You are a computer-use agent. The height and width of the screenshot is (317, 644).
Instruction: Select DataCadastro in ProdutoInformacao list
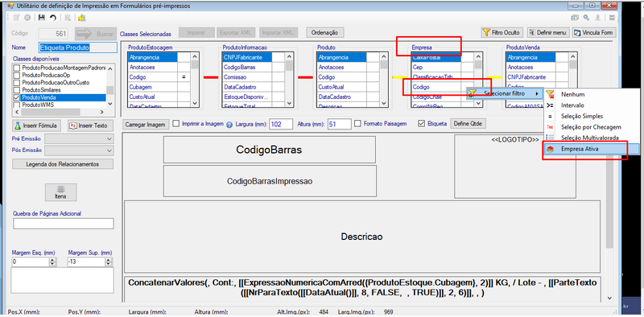tap(247, 87)
